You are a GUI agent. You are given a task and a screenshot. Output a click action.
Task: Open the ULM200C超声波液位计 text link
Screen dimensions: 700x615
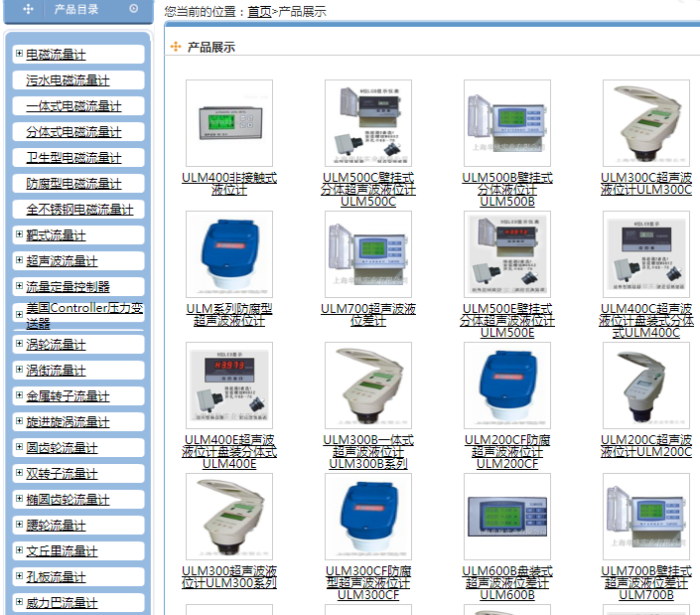646,445
